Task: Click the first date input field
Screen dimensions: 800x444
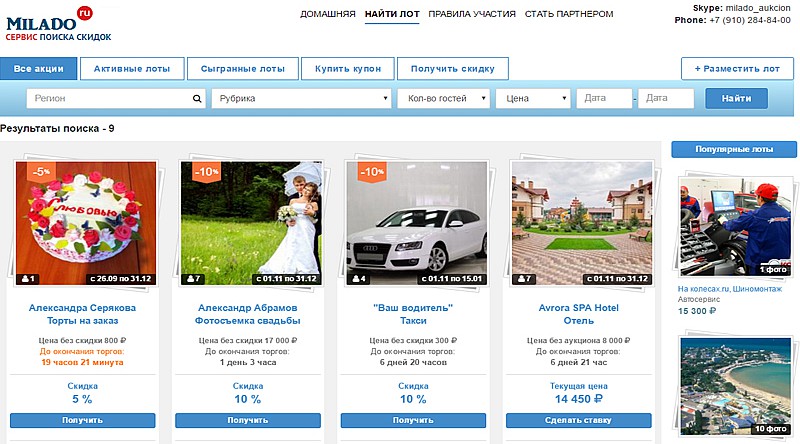Action: coord(605,99)
